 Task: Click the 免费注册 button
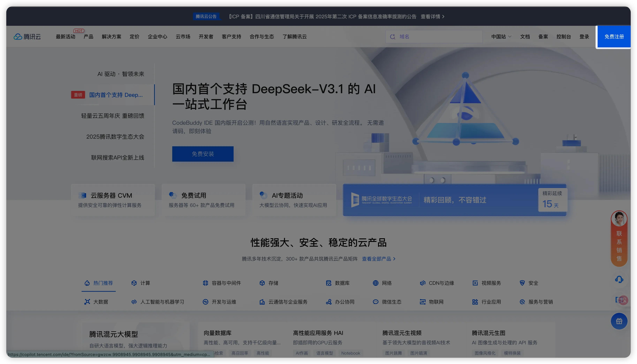pyautogui.click(x=614, y=37)
